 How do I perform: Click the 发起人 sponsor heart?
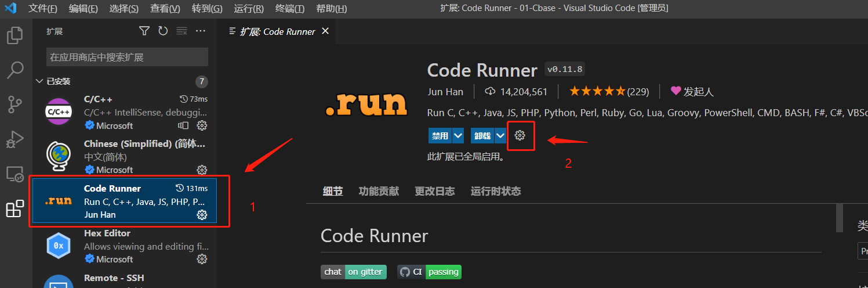(x=675, y=91)
